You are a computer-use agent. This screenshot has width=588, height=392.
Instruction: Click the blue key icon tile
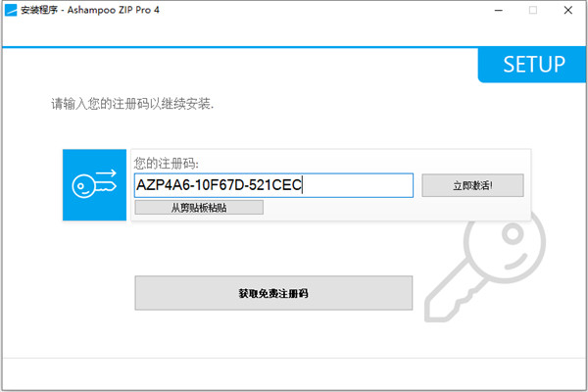click(94, 184)
